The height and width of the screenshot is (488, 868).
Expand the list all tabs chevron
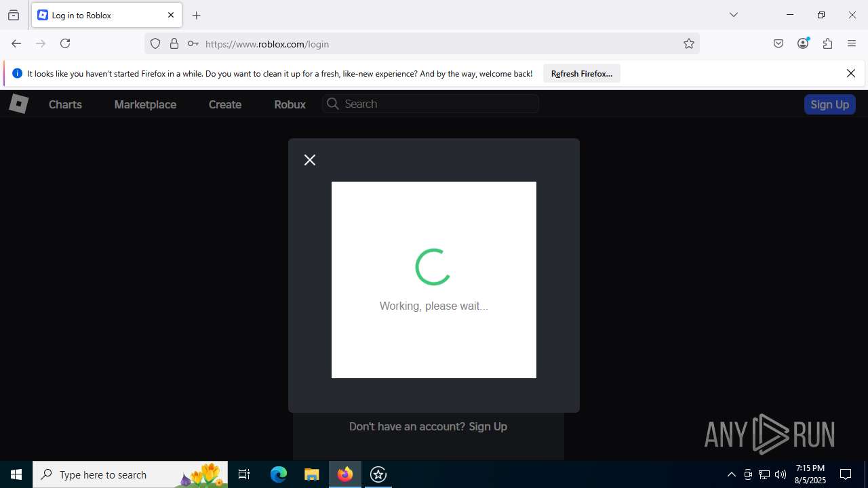point(734,15)
